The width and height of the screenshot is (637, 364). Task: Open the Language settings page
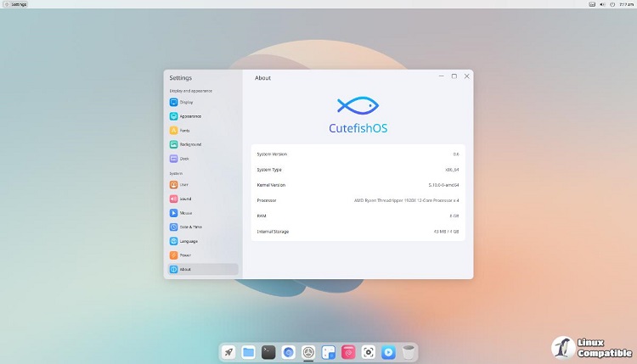point(189,241)
